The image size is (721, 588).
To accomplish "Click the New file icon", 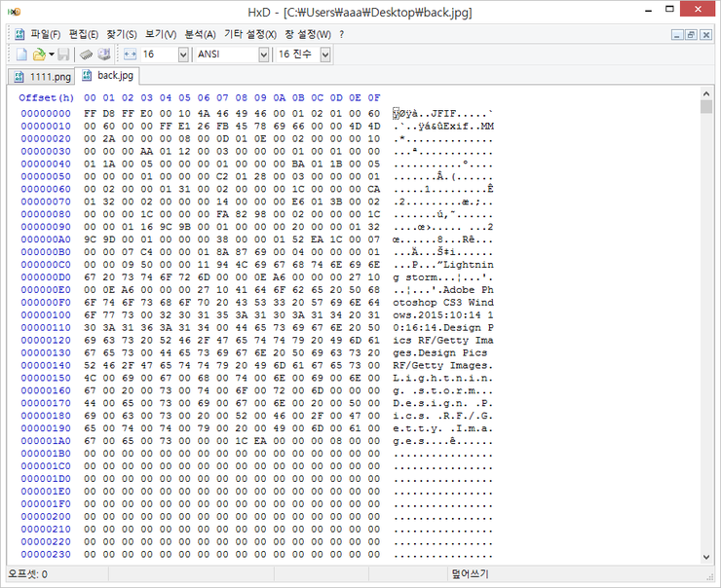I will [20, 55].
